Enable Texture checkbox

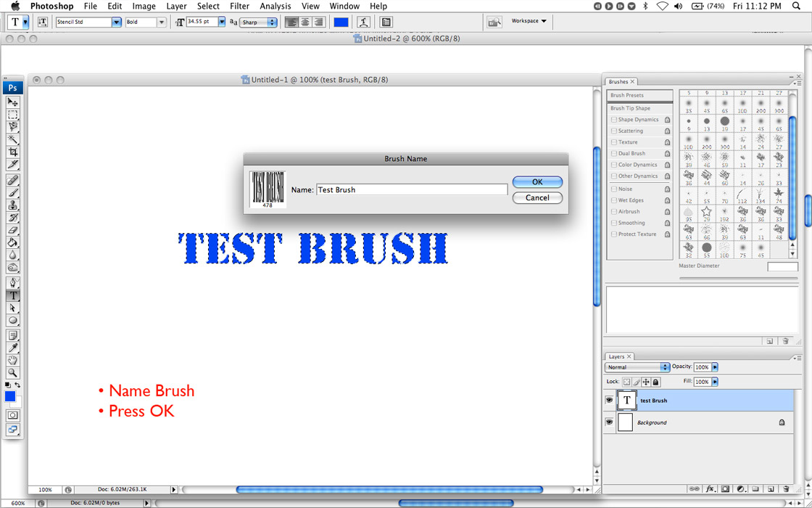[614, 142]
